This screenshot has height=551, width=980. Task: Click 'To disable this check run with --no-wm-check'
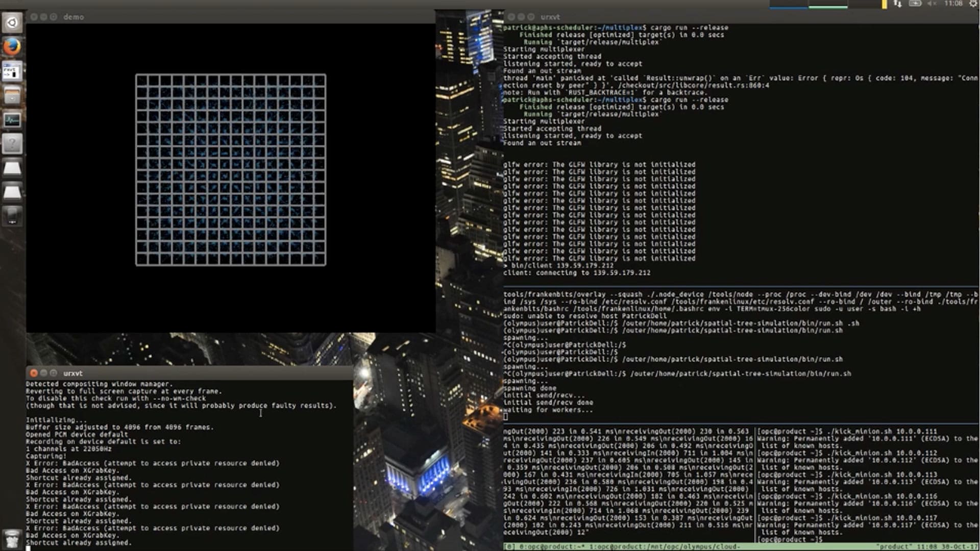coord(116,398)
